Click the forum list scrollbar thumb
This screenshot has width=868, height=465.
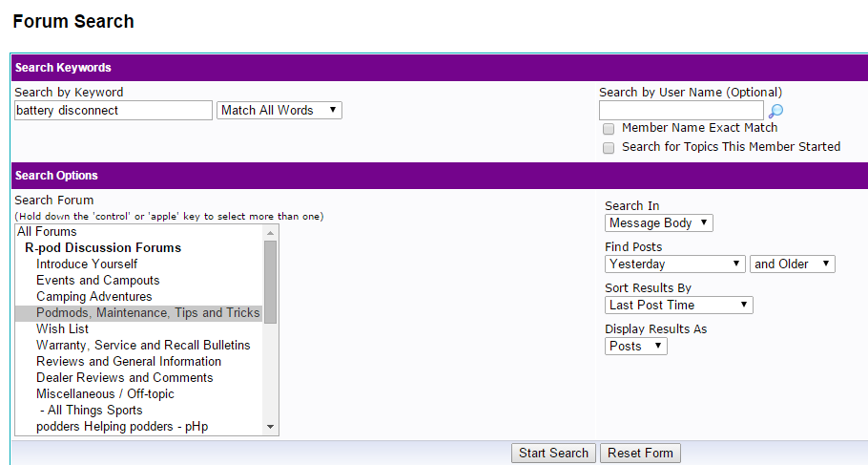click(x=270, y=282)
